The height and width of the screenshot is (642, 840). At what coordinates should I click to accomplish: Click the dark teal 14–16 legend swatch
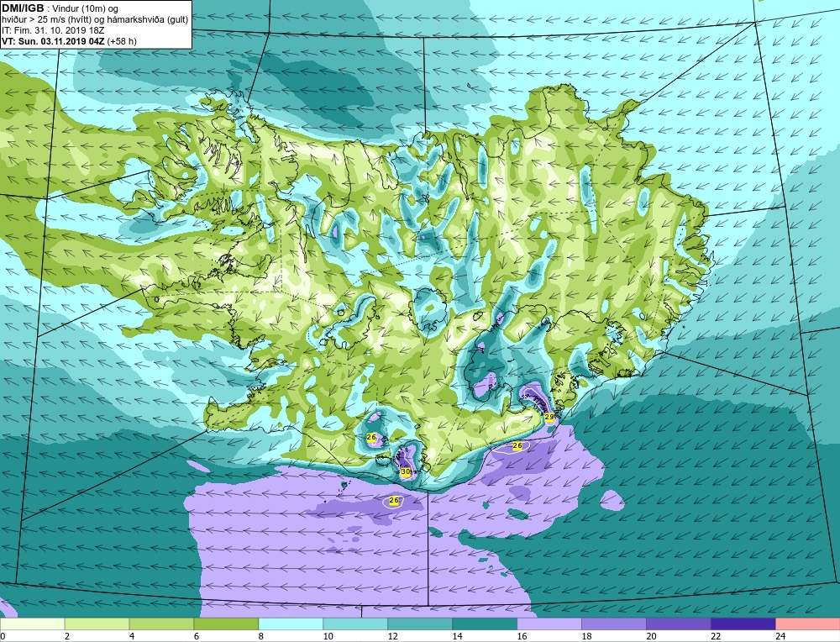coord(485,624)
